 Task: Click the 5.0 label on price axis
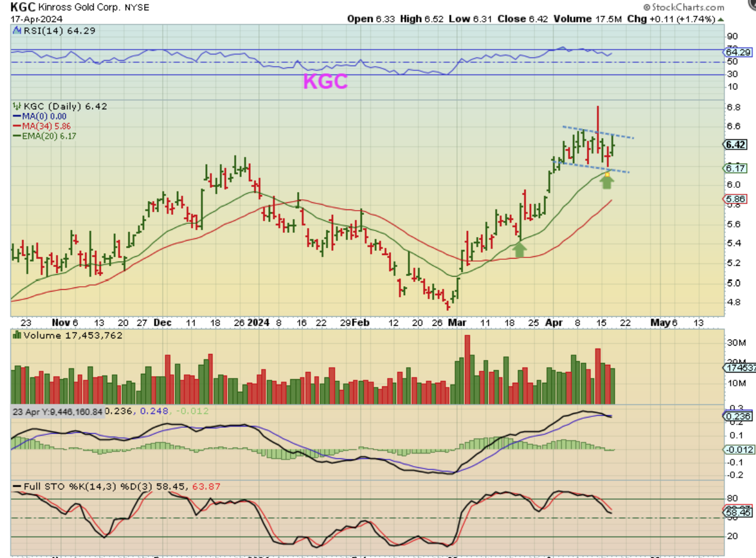735,283
